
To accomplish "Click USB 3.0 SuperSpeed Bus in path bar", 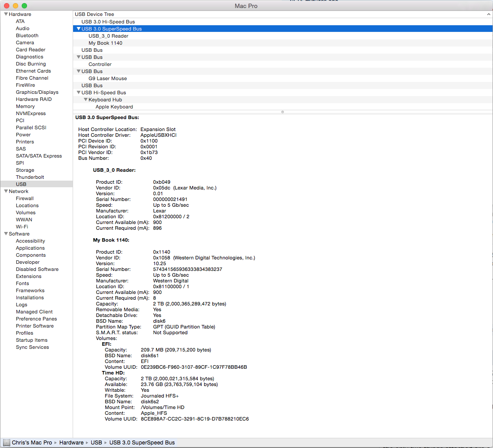I will tap(142, 442).
